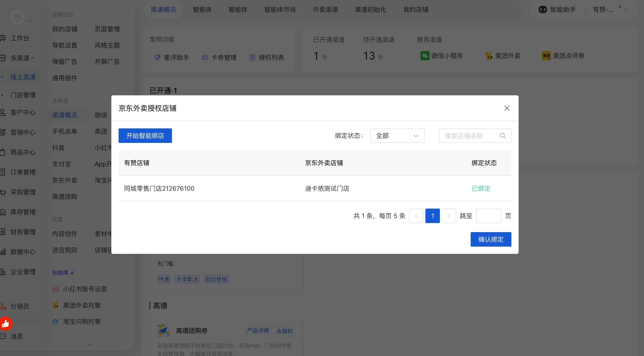Open the 智能助手 robot icon
The height and width of the screenshot is (356, 644).
[542, 10]
